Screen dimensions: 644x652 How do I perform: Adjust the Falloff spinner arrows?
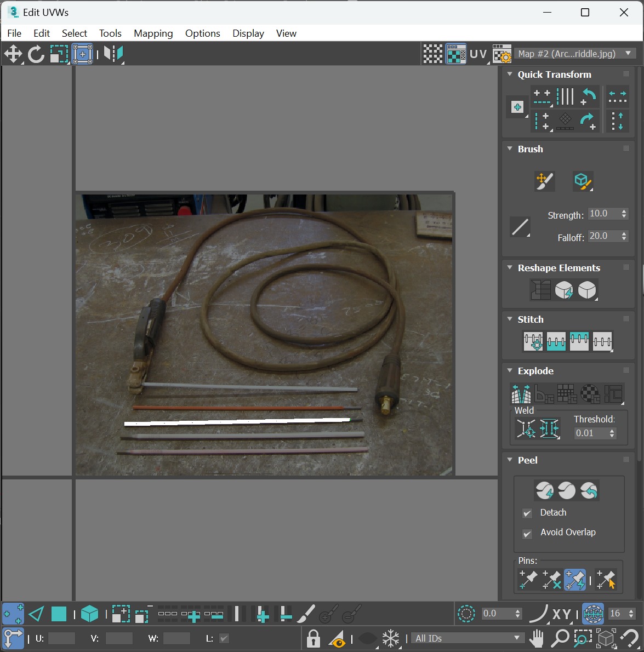(x=624, y=236)
